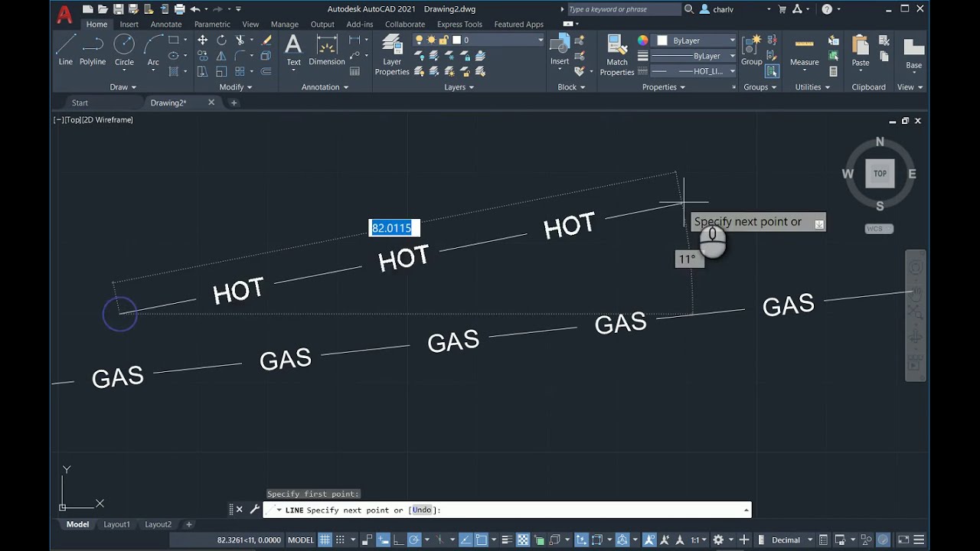Select the Text annotation tool
980x551 pixels.
pos(293,50)
